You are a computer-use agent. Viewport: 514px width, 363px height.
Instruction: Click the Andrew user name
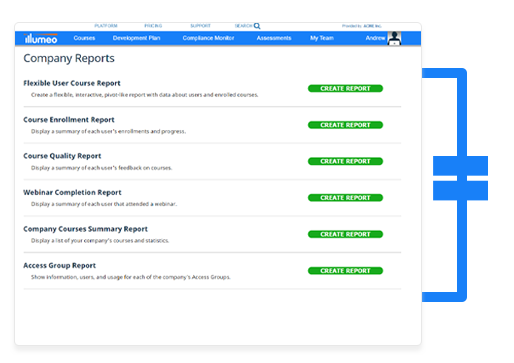point(375,38)
